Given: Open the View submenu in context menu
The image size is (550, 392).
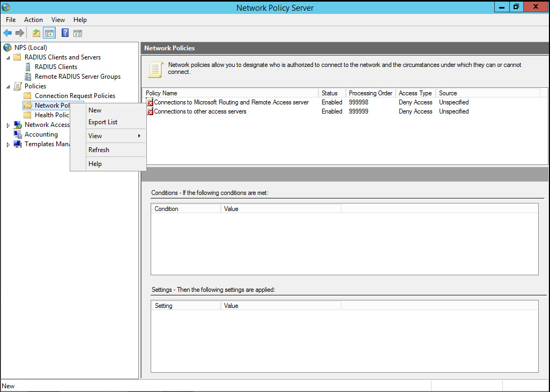Looking at the screenshot, I should 95,136.
